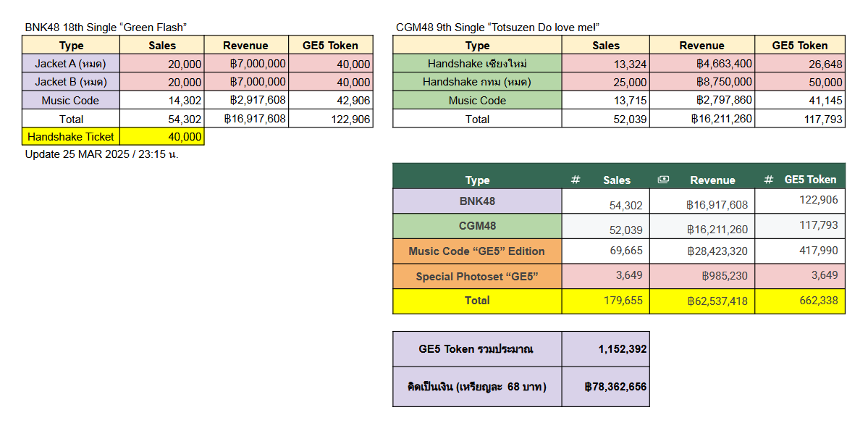Image resolution: width=868 pixels, height=431 pixels.
Task: Click the yellow "Handshake Ticket" cell
Action: pyautogui.click(x=71, y=136)
